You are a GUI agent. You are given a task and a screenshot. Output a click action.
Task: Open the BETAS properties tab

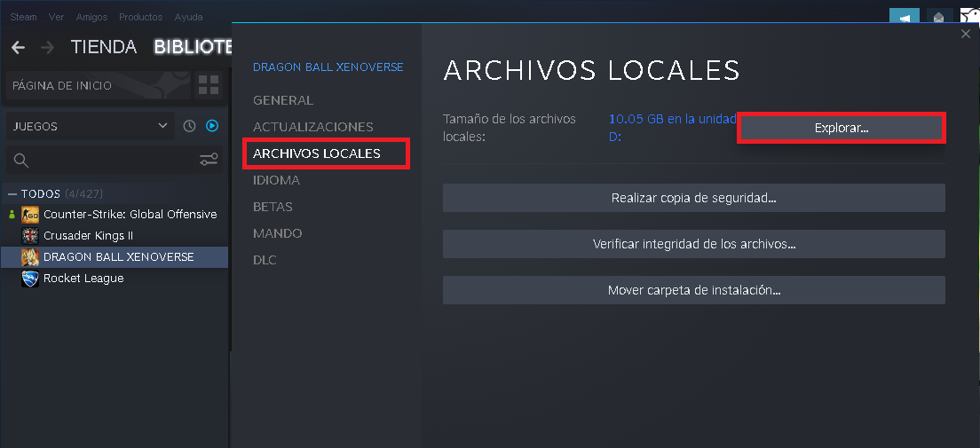[x=273, y=206]
